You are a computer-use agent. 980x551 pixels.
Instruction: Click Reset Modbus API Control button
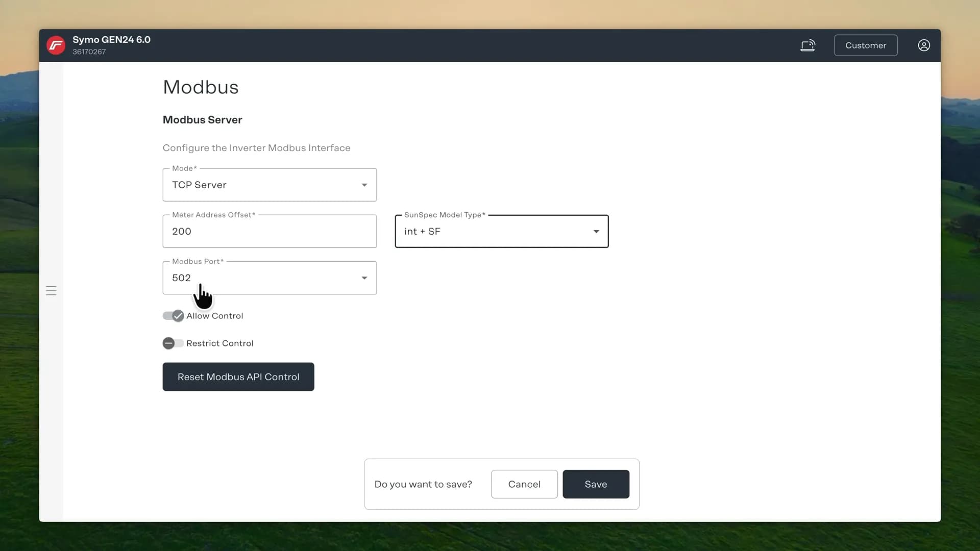[x=238, y=377]
